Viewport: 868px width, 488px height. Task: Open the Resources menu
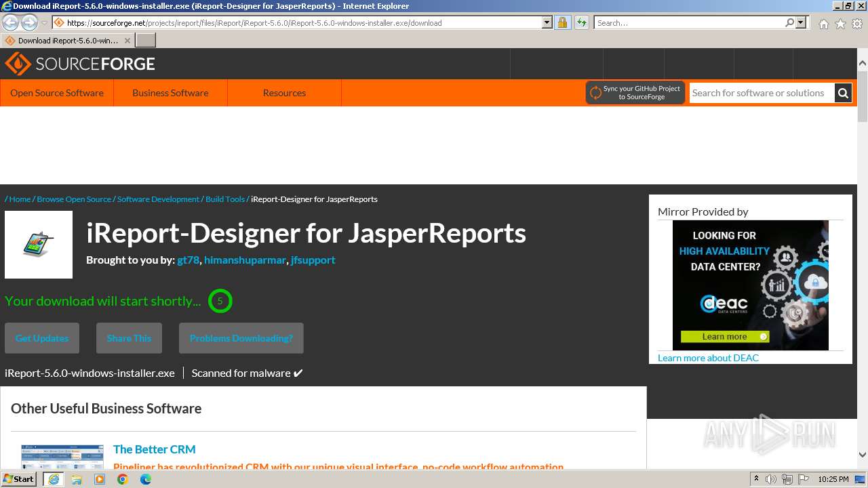click(x=284, y=93)
